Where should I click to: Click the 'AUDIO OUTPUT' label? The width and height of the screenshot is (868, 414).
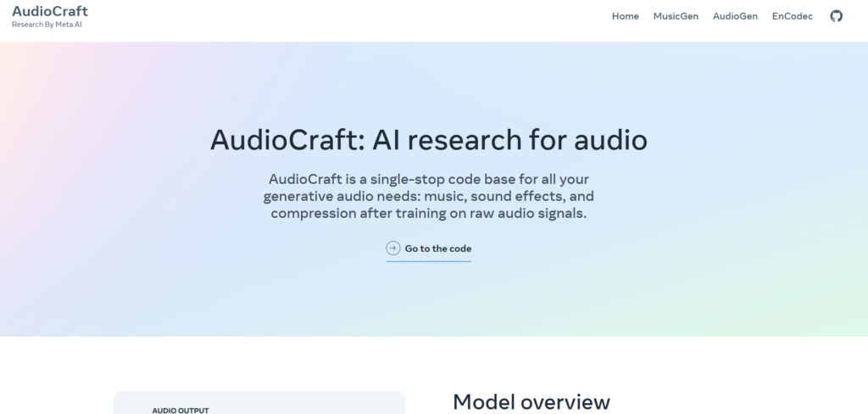click(x=181, y=411)
